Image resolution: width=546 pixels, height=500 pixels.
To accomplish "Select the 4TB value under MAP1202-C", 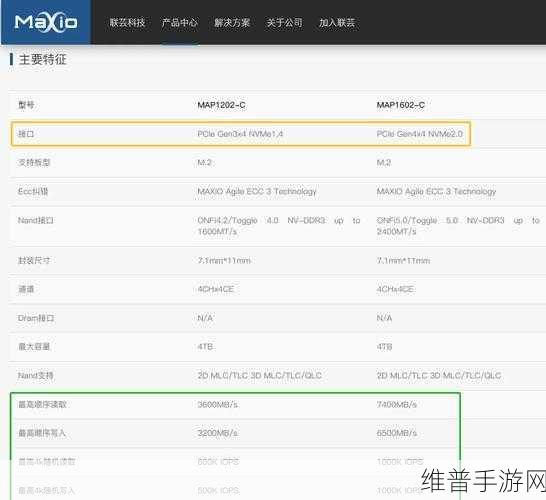I will [x=205, y=347].
